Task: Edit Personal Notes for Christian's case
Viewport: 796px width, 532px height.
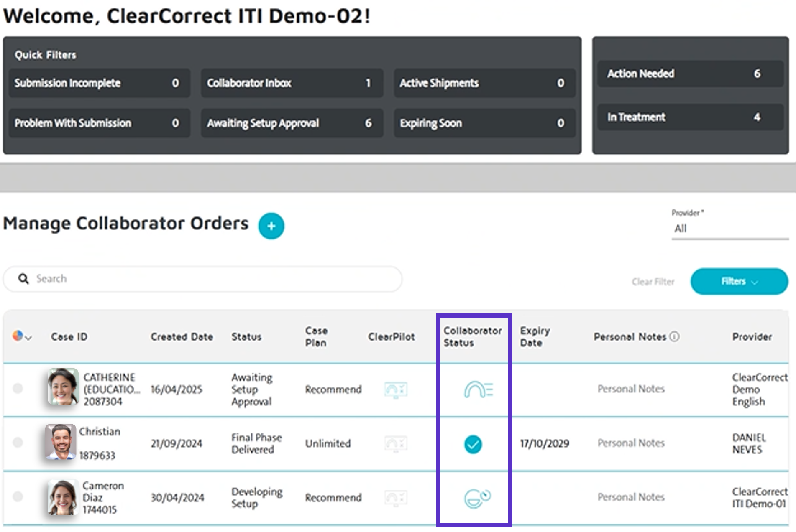Action: point(631,443)
